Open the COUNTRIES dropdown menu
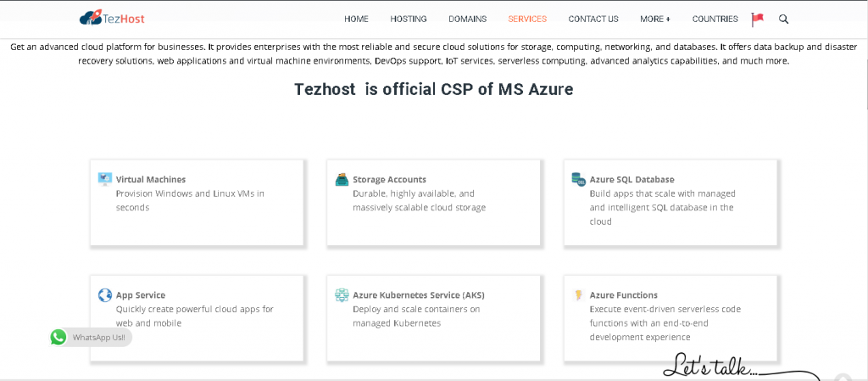The image size is (868, 381). 715,19
